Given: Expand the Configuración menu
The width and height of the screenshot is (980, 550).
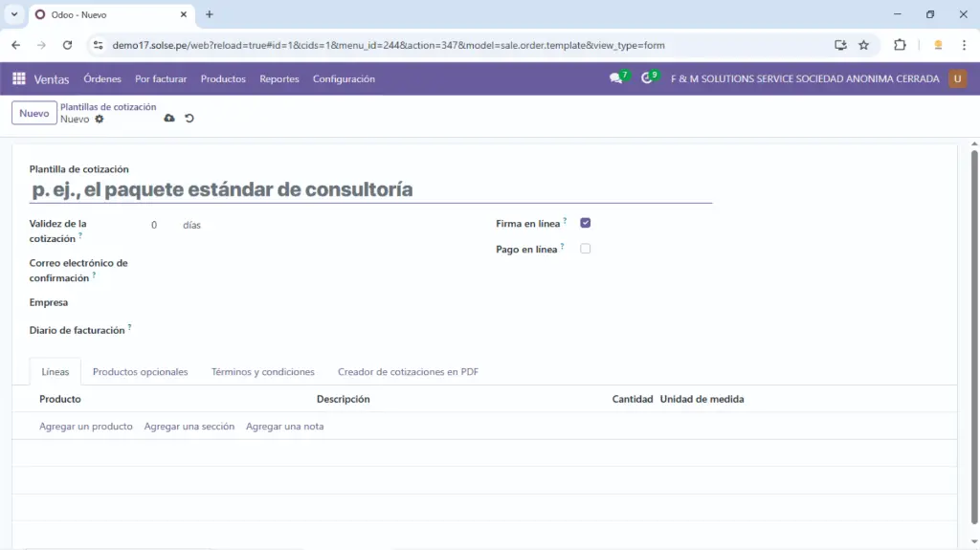Looking at the screenshot, I should tap(344, 78).
